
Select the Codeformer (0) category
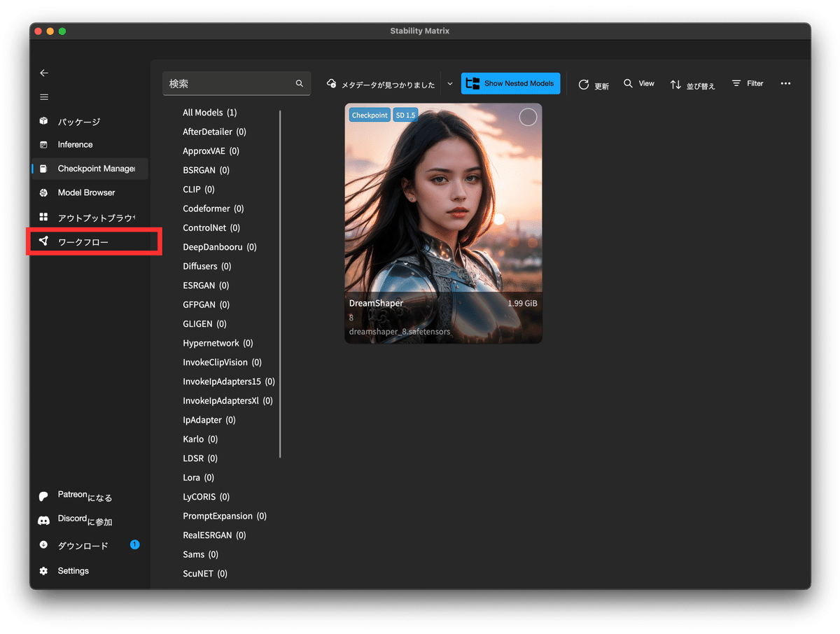tap(213, 209)
